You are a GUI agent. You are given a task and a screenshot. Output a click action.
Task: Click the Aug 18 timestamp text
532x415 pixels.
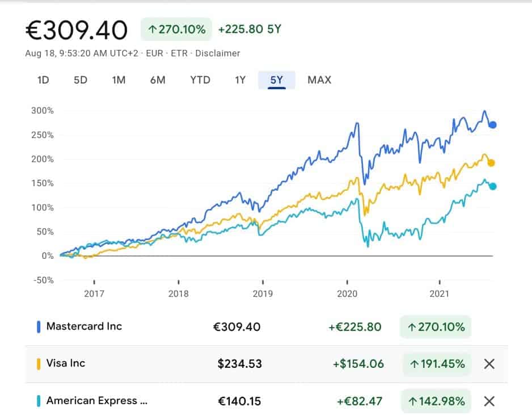(82, 53)
